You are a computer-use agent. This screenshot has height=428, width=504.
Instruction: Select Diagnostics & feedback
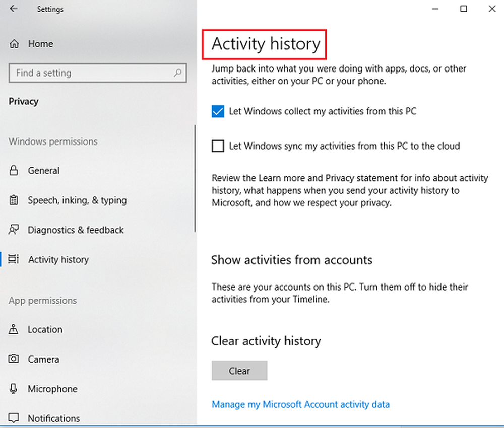click(x=76, y=230)
